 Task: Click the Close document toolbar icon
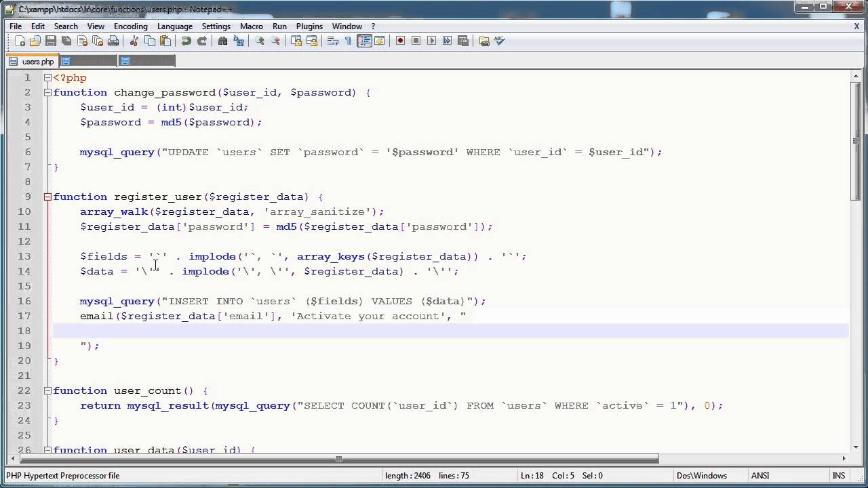[82, 41]
